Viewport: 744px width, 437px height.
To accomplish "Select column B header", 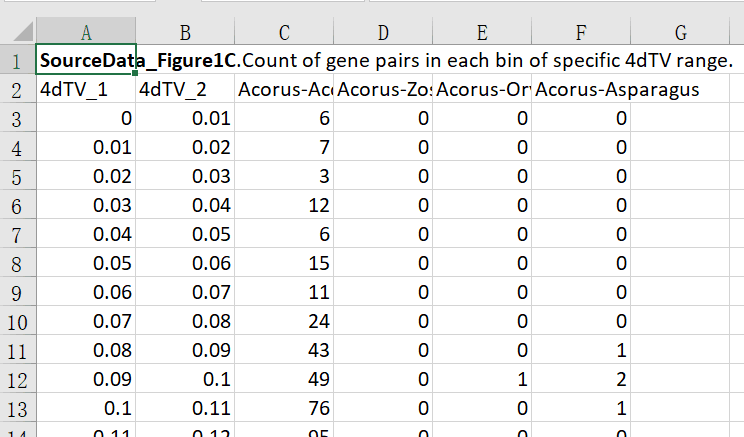I will pyautogui.click(x=185, y=33).
